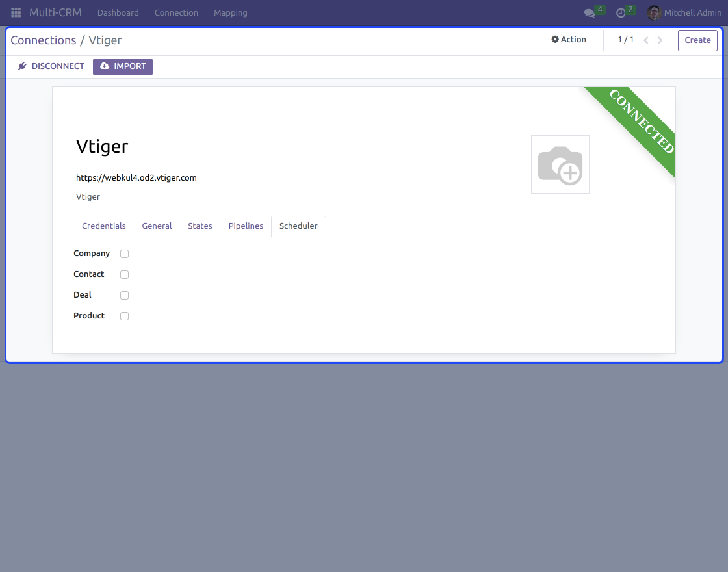Screen dimensions: 728x572
Task: Open the Action dropdown menu
Action: click(569, 40)
